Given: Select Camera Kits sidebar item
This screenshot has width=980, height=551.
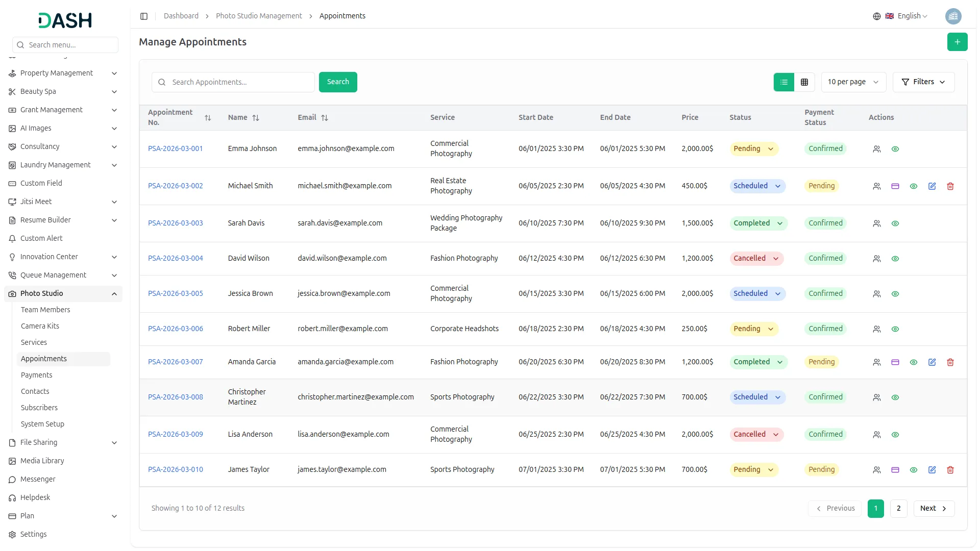Looking at the screenshot, I should tap(40, 326).
